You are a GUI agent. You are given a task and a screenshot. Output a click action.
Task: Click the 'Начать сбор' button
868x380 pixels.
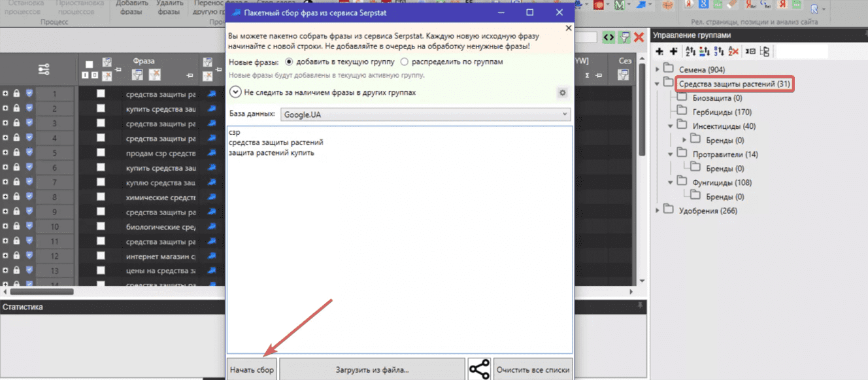pos(252,370)
